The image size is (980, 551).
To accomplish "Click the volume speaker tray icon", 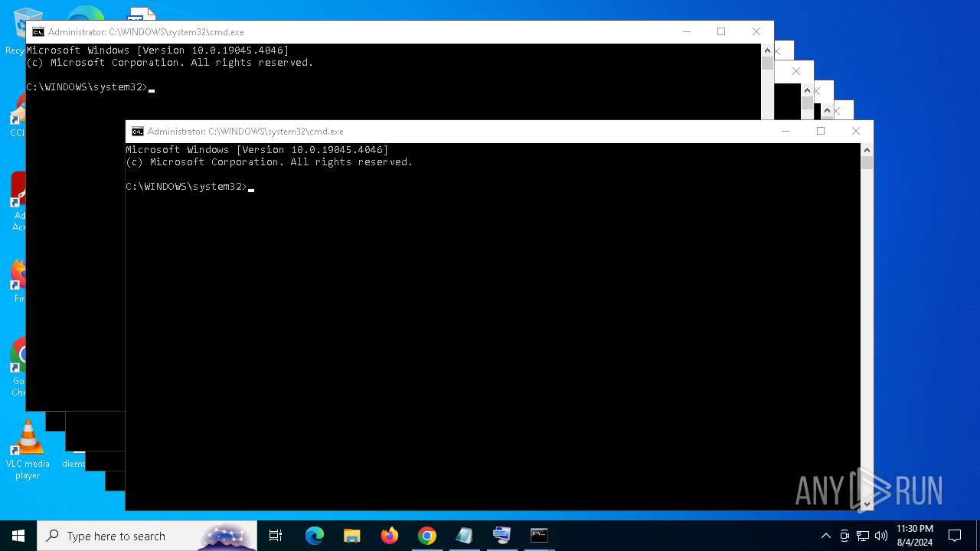I will click(881, 536).
